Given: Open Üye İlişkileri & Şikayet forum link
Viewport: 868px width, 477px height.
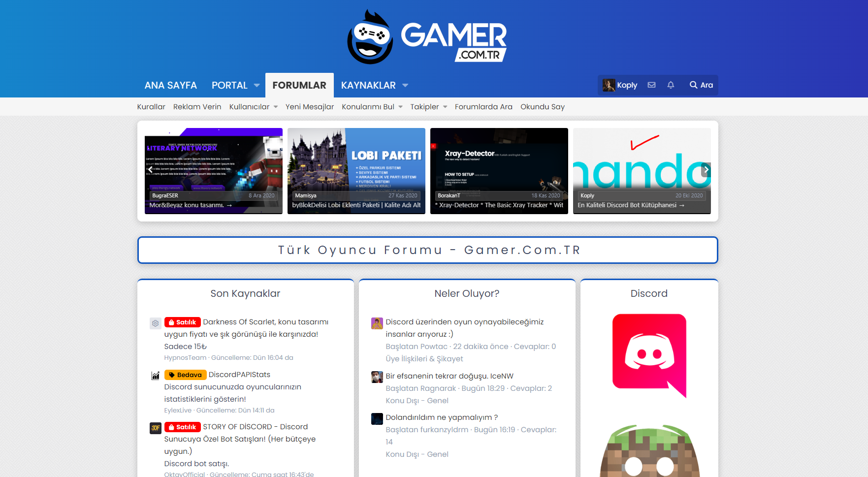Looking at the screenshot, I should [x=424, y=359].
